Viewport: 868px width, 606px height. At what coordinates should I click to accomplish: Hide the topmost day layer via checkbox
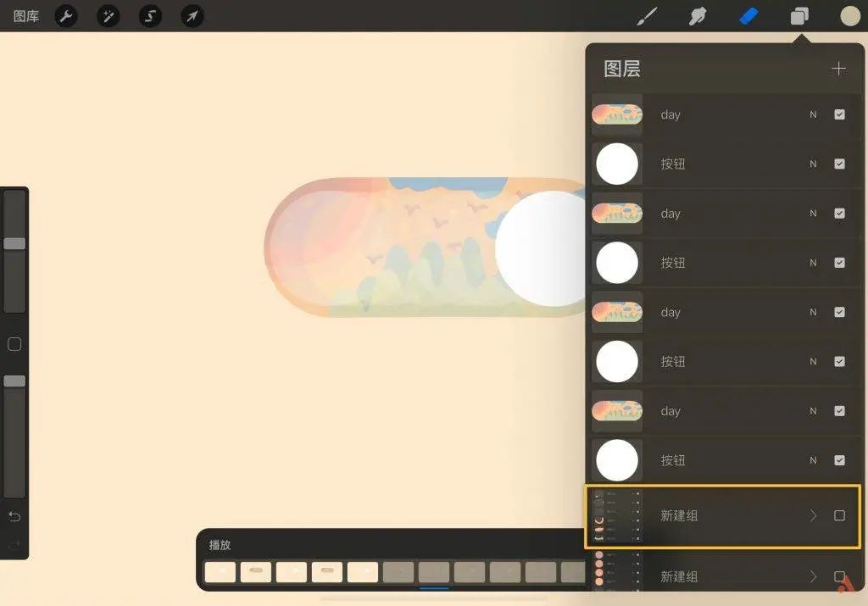click(x=839, y=114)
